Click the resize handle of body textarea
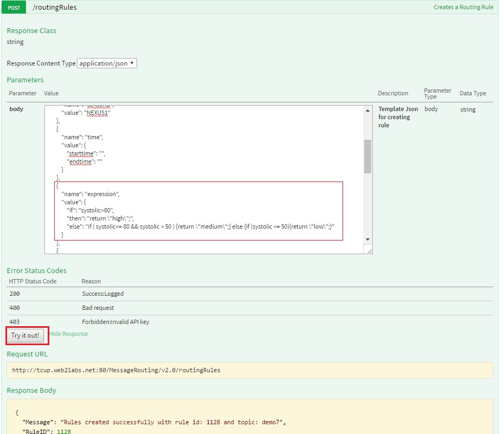Image resolution: width=504 pixels, height=434 pixels. pyautogui.click(x=369, y=250)
